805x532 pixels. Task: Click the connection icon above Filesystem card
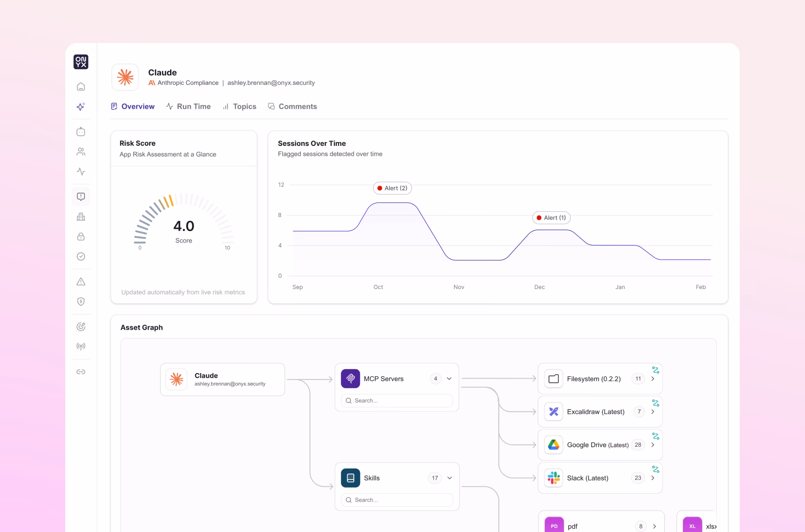(x=656, y=370)
